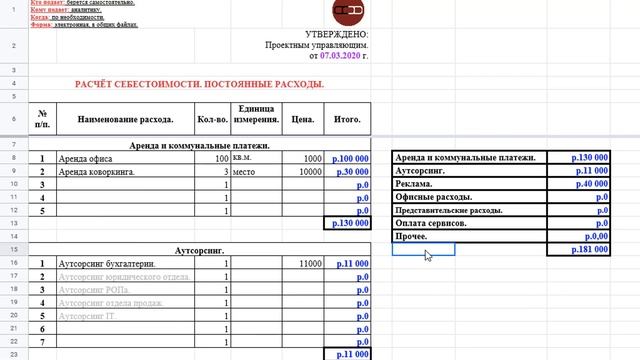Viewport: 640px width, 360px height.
Task: Select row header 8
Action: pyautogui.click(x=14, y=158)
